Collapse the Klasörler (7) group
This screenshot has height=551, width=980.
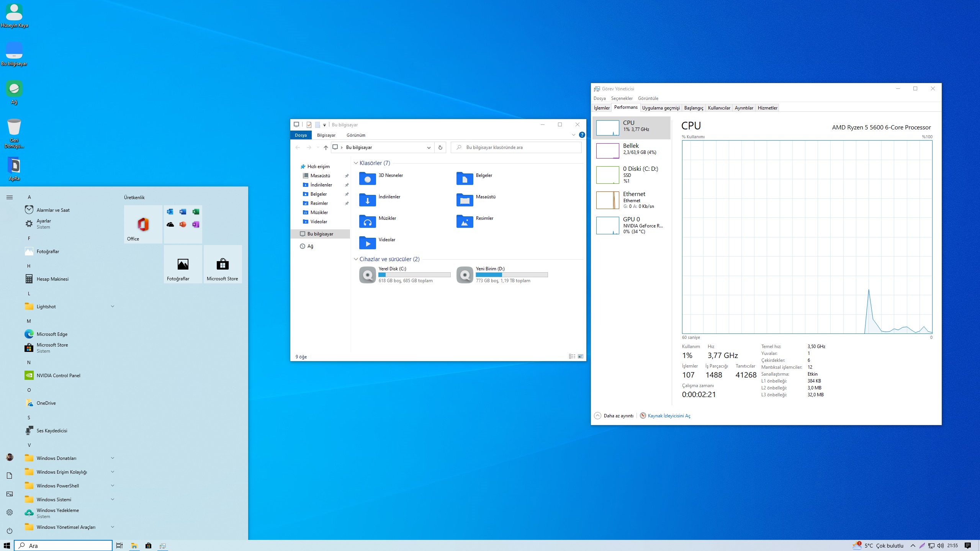click(356, 163)
